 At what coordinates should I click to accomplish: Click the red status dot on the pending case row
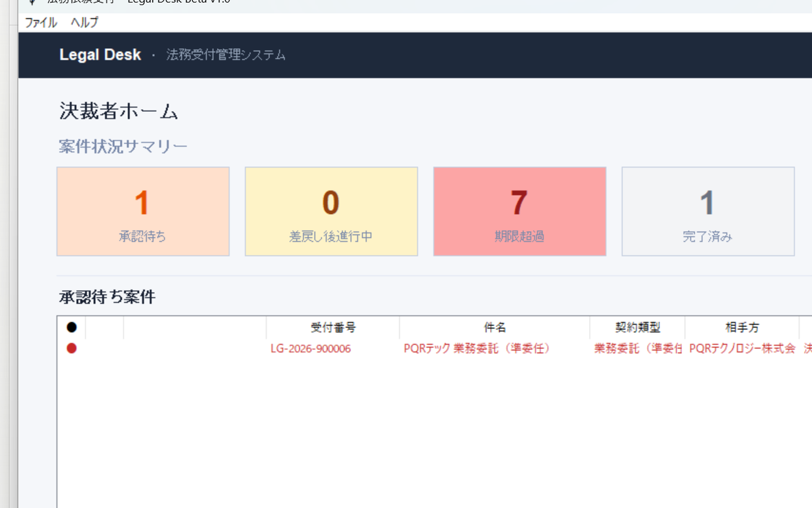point(72,348)
